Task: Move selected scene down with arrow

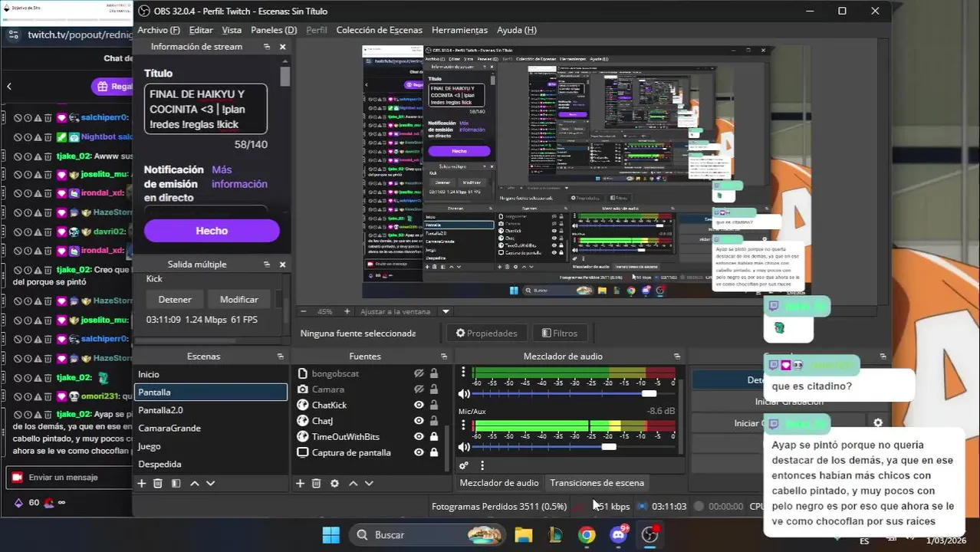Action: (x=211, y=484)
